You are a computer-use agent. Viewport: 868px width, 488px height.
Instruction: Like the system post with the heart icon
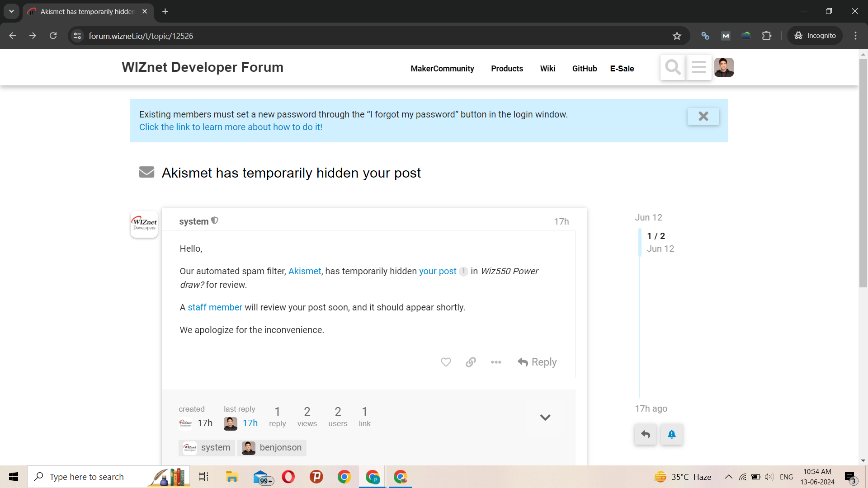[x=446, y=362]
